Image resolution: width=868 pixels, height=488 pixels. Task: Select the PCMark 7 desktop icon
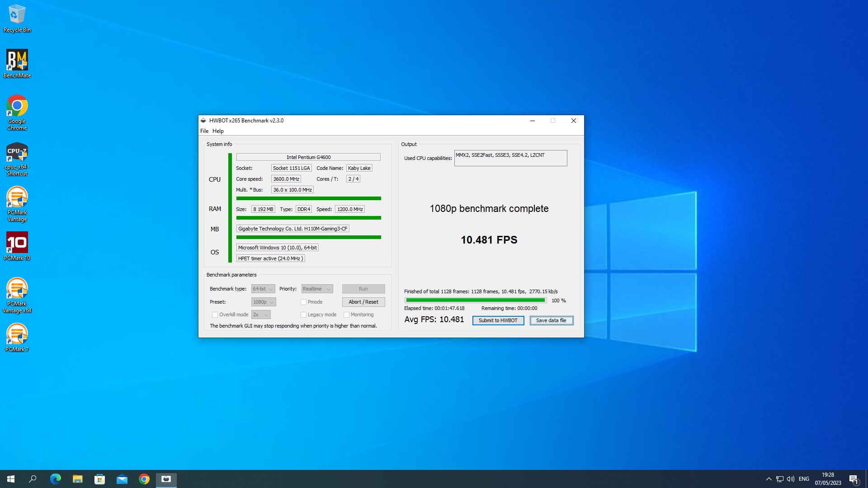[17, 338]
